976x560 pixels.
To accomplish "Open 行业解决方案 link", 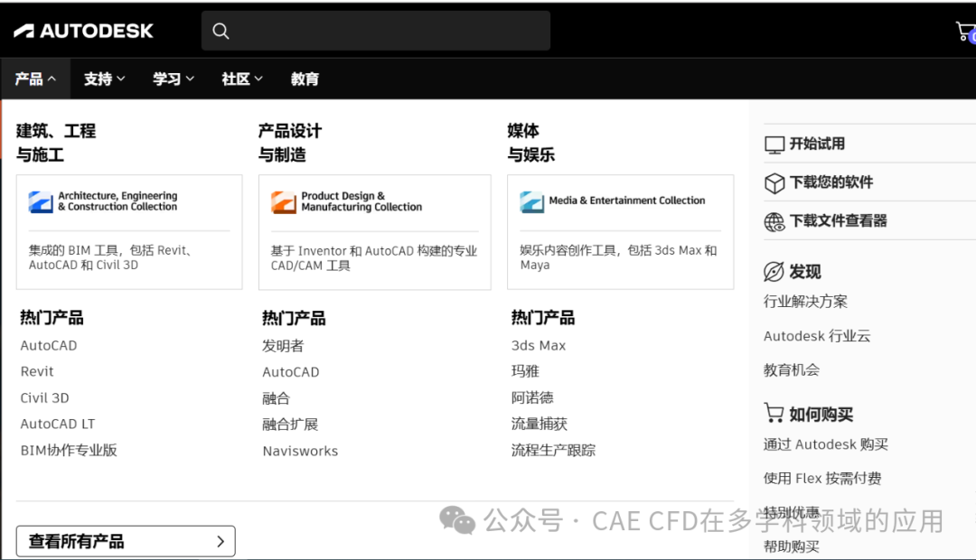I will tap(805, 302).
